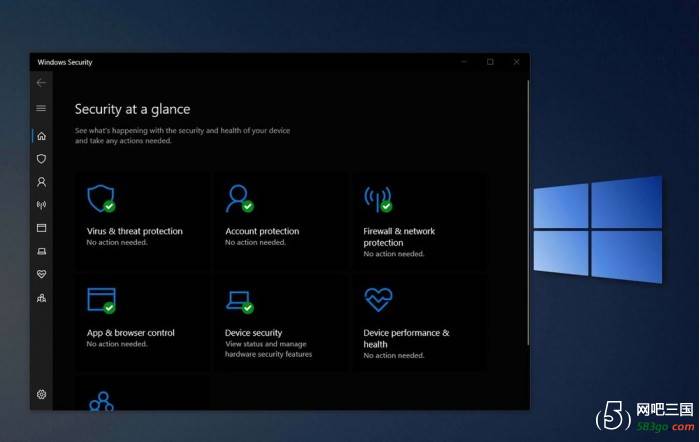Open Device security laptop sidebar icon

[x=42, y=251]
